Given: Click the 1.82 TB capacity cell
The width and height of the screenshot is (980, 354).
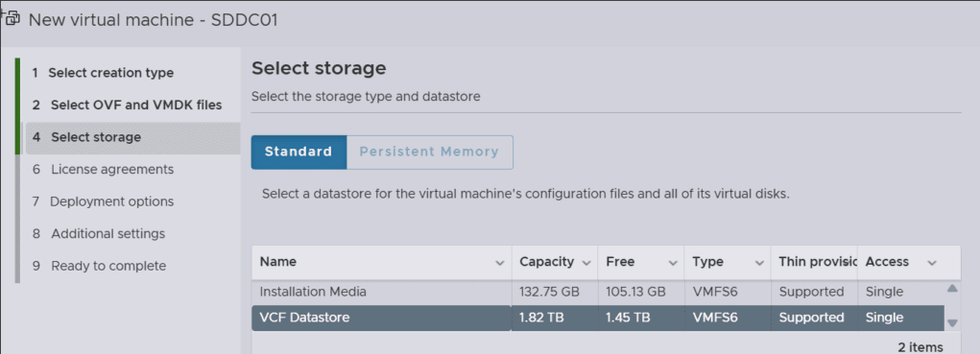Looking at the screenshot, I should (x=541, y=318).
